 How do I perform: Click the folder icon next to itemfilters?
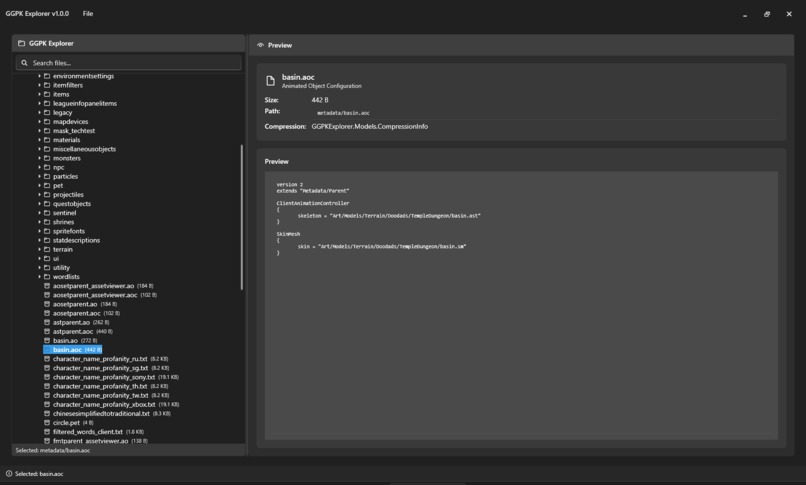(47, 85)
